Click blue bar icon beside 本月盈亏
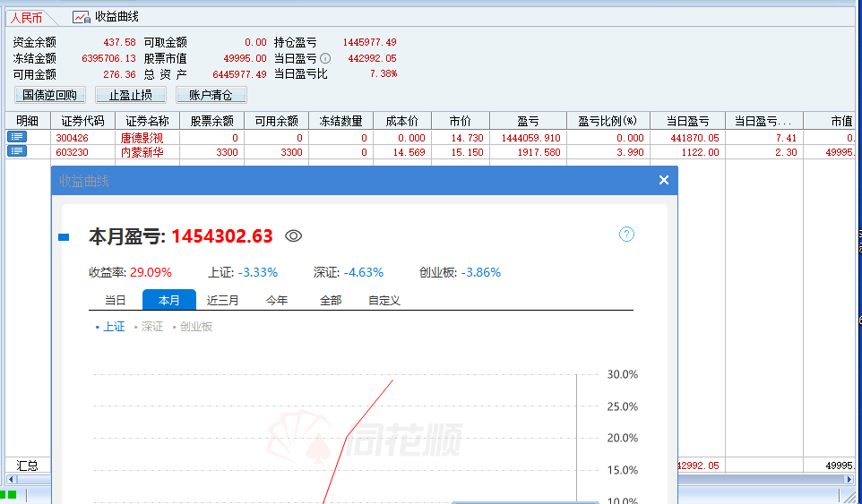 pos(64,237)
